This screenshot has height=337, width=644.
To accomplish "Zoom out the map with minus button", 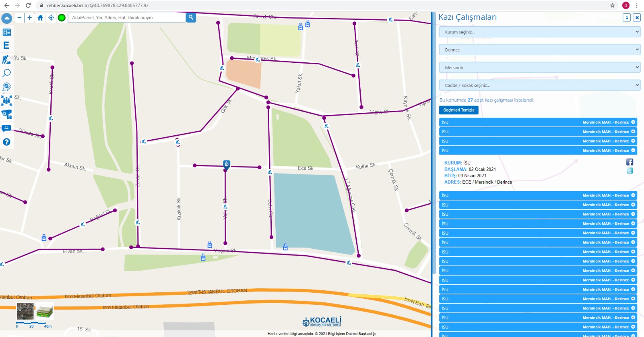I will [19, 18].
